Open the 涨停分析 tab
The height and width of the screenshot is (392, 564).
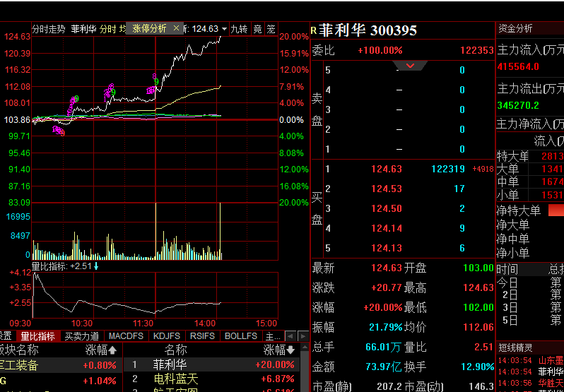pos(149,28)
